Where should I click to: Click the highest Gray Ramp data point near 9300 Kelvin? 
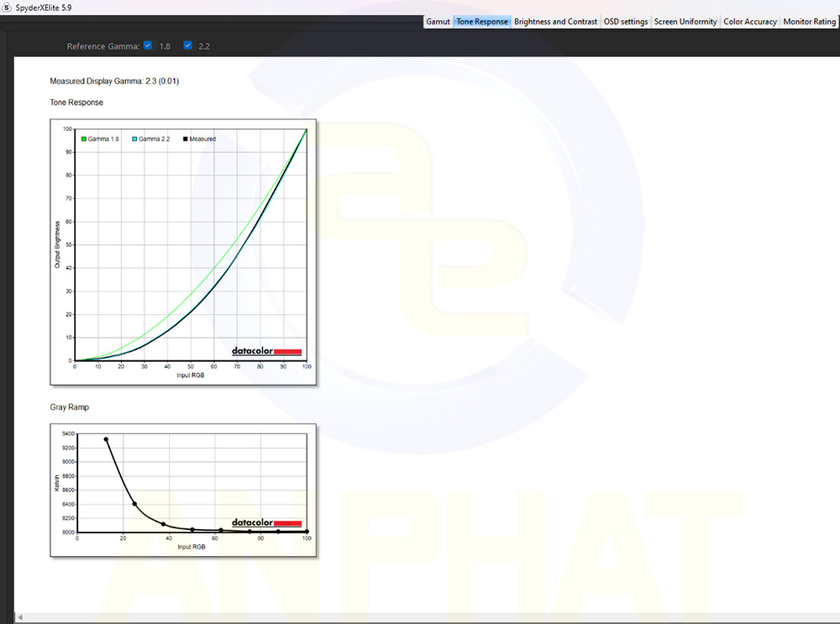tap(106, 439)
